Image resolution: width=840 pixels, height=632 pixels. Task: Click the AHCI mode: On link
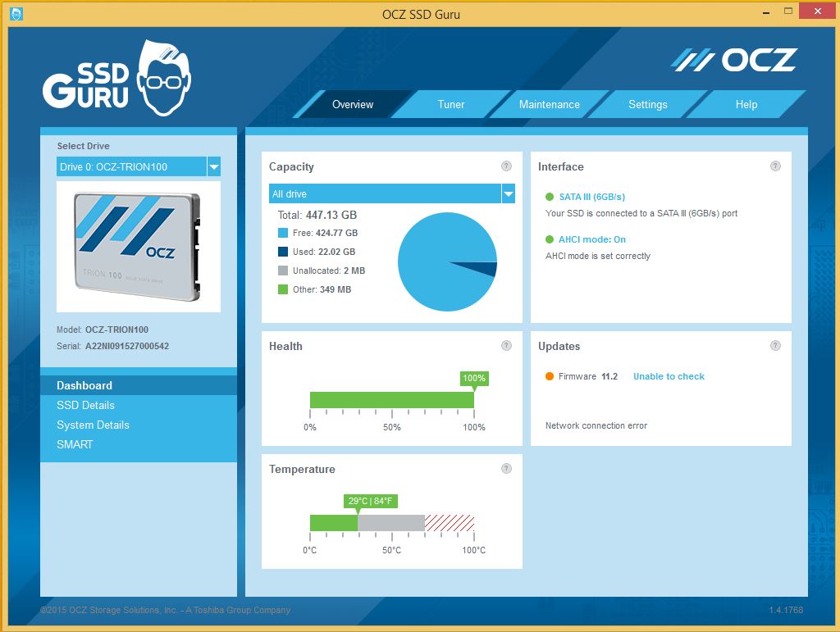[592, 239]
